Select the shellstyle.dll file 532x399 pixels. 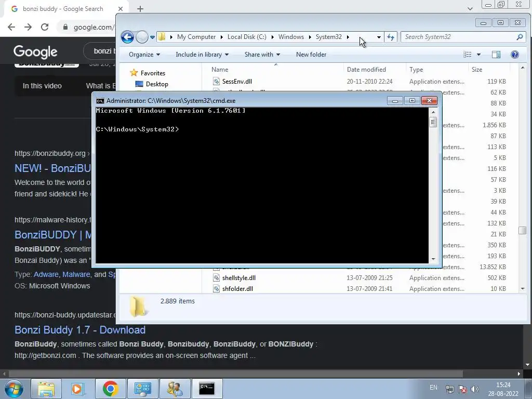[x=239, y=278]
